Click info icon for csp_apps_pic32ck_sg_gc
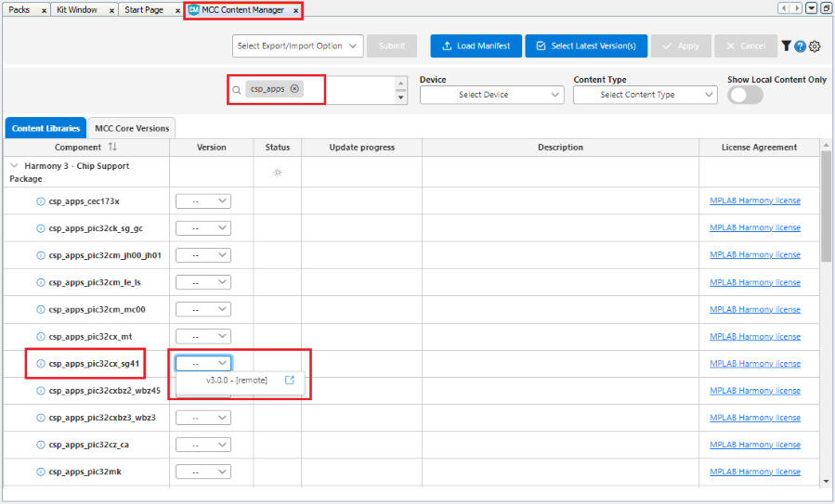The width and height of the screenshot is (835, 504). tap(41, 228)
